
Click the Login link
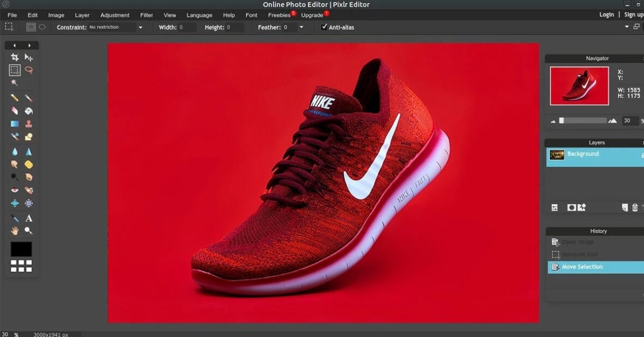tap(606, 14)
